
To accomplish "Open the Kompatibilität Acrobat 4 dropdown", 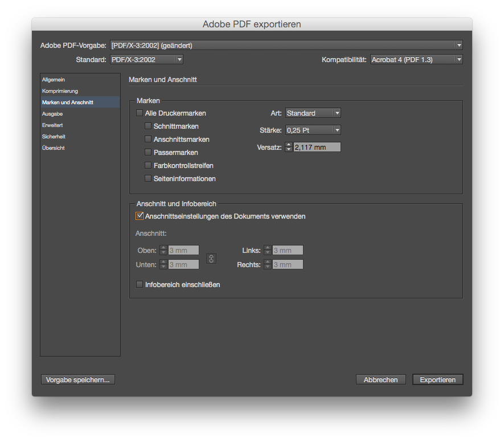I will 416,59.
